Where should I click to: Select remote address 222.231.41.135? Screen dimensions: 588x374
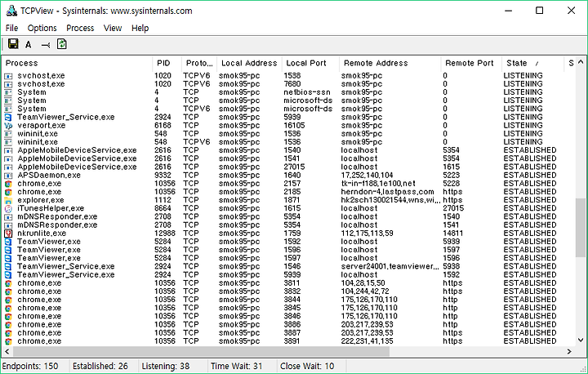[367, 341]
